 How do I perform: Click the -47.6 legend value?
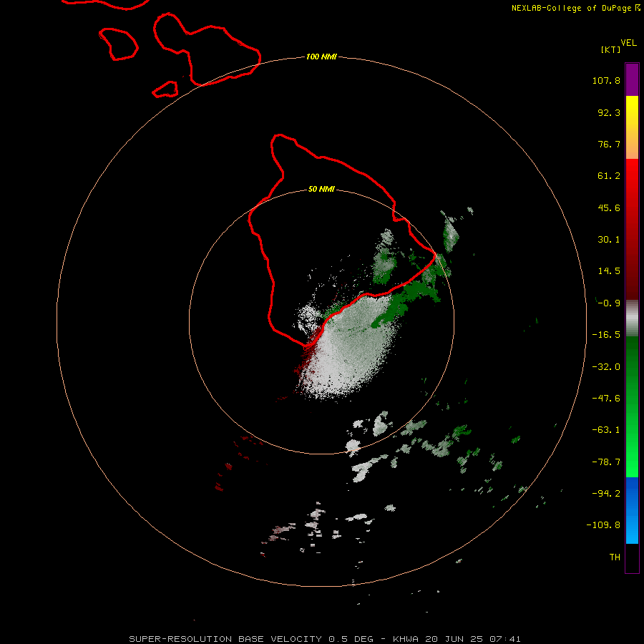coord(606,399)
